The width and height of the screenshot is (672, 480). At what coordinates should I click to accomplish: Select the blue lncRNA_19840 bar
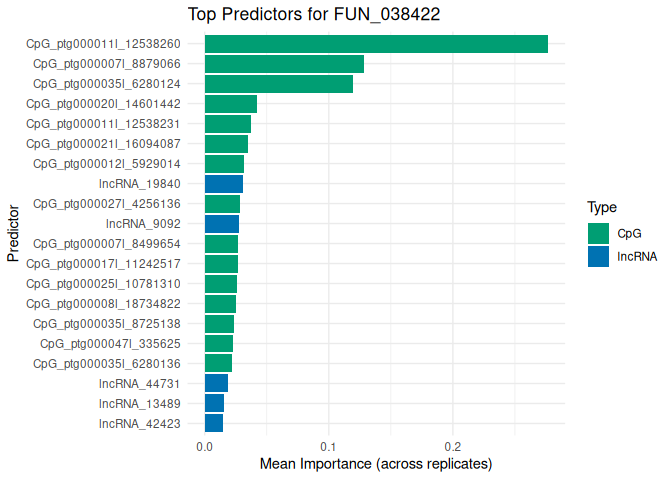[x=224, y=184]
